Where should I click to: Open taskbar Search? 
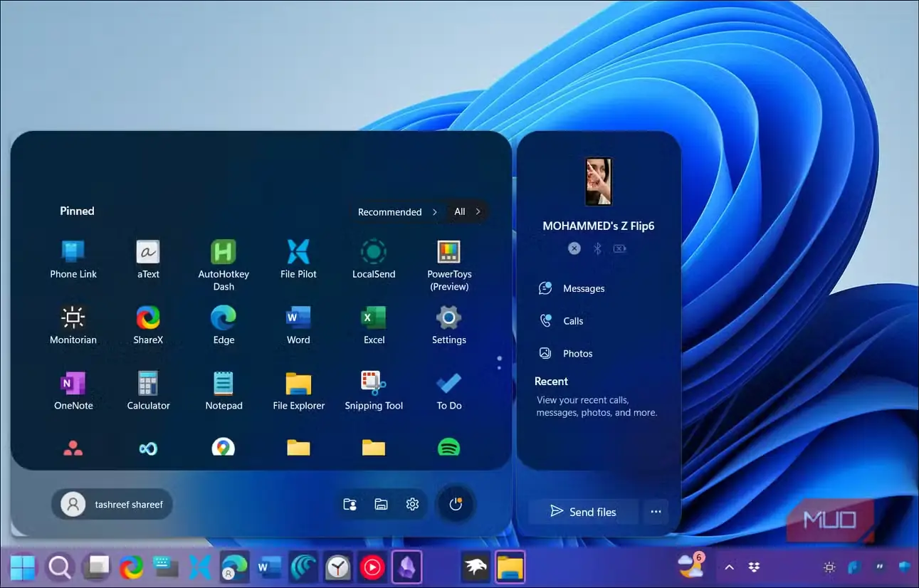coord(60,567)
